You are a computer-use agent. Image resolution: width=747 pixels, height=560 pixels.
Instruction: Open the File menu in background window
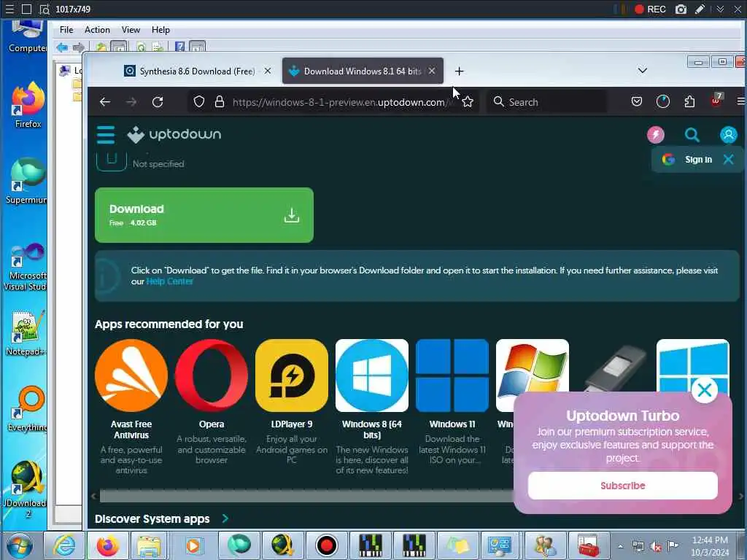tap(66, 29)
